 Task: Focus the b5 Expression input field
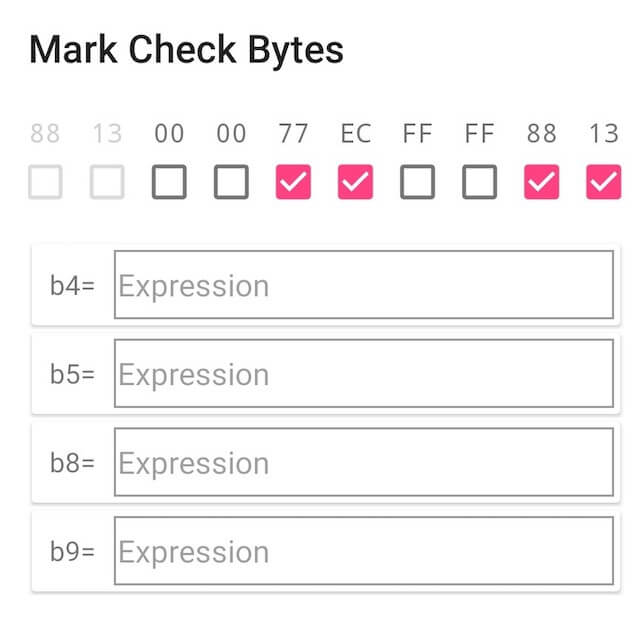click(364, 373)
